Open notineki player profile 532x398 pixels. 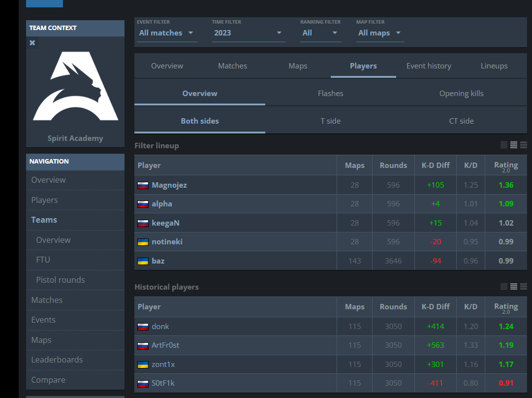click(167, 242)
